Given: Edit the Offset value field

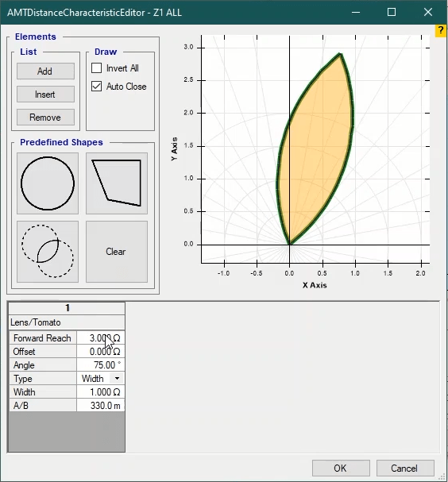Looking at the screenshot, I should 101,351.
